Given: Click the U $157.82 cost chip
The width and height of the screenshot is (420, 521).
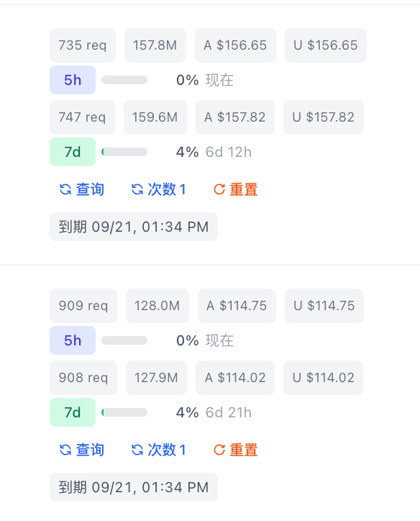Looking at the screenshot, I should [324, 117].
